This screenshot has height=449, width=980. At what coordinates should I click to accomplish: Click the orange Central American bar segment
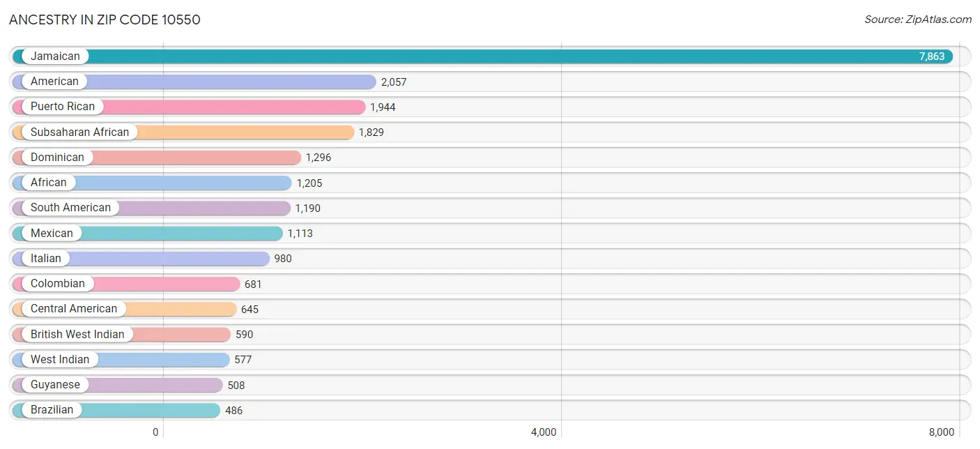tap(181, 309)
